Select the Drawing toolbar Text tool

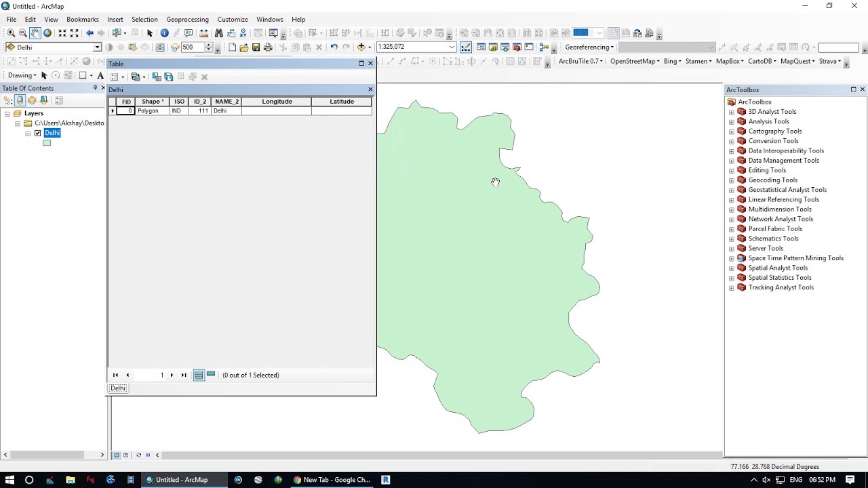coord(100,75)
